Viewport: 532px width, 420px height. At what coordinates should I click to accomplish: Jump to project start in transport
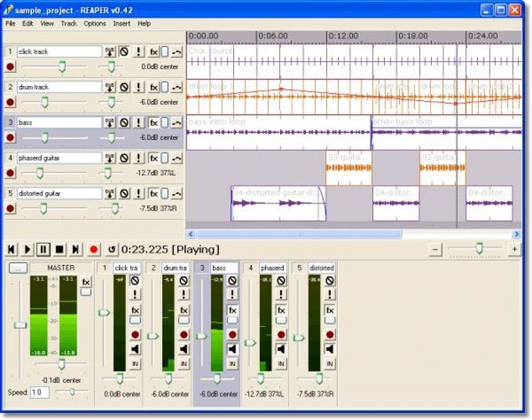click(x=11, y=249)
